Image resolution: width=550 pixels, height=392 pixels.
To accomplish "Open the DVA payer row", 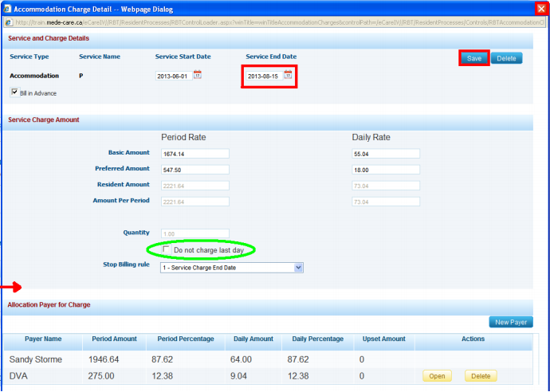I will pos(436,376).
